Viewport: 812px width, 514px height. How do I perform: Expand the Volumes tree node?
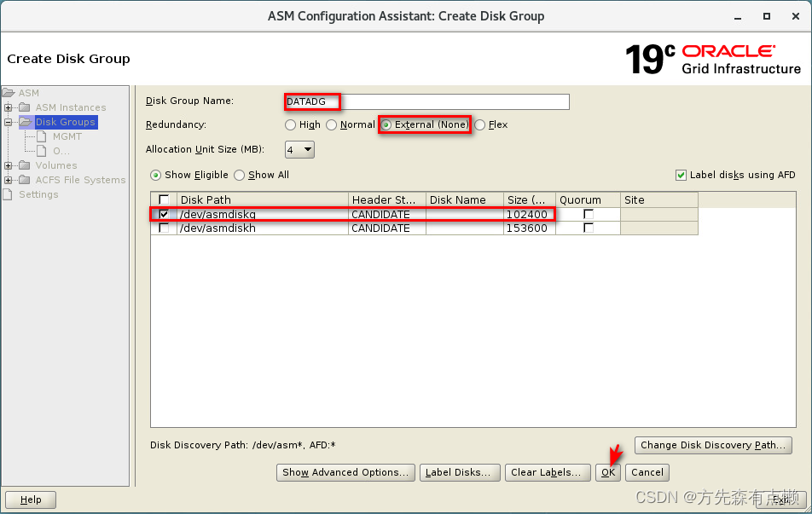click(9, 165)
